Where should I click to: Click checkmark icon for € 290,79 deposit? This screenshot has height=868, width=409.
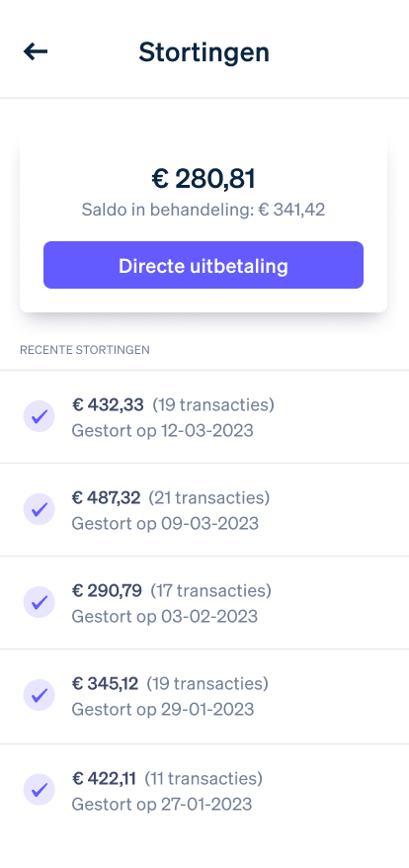(39, 602)
